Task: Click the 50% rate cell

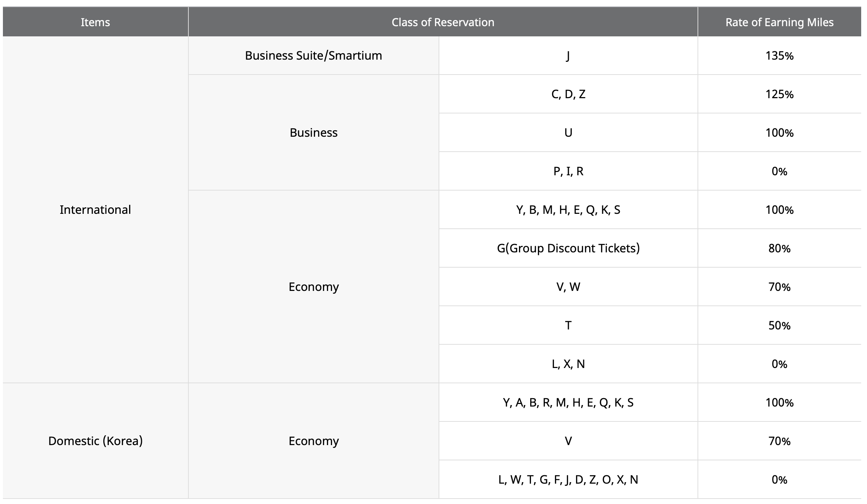Action: 779,325
